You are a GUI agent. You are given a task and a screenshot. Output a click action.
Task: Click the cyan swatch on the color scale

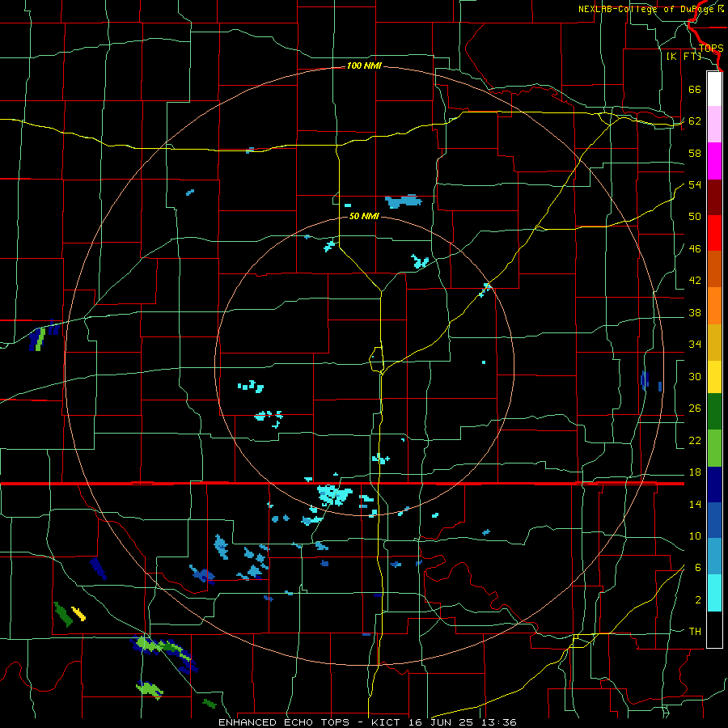pos(714,593)
